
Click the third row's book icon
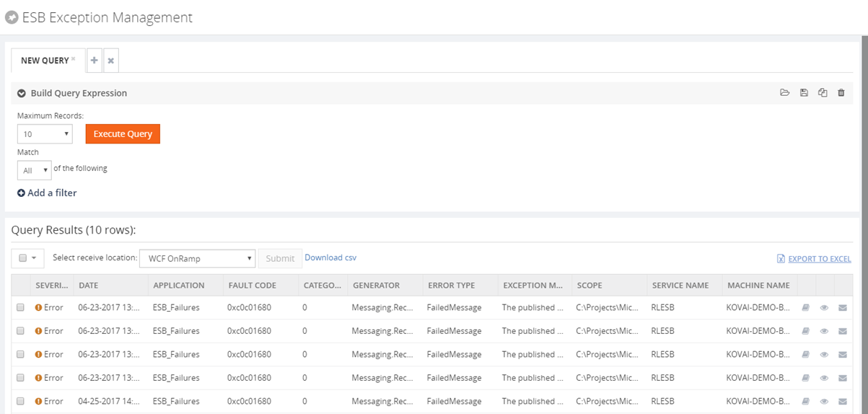click(x=806, y=354)
